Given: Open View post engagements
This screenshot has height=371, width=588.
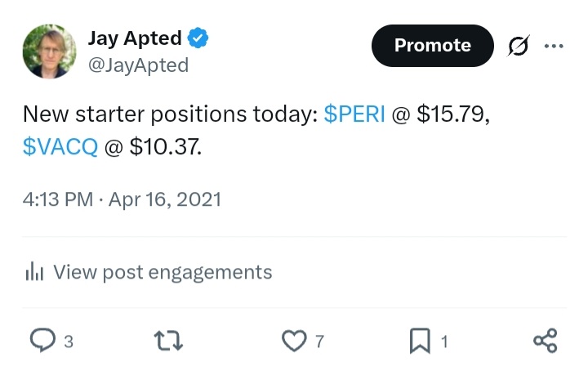Looking at the screenshot, I should coord(149,271).
